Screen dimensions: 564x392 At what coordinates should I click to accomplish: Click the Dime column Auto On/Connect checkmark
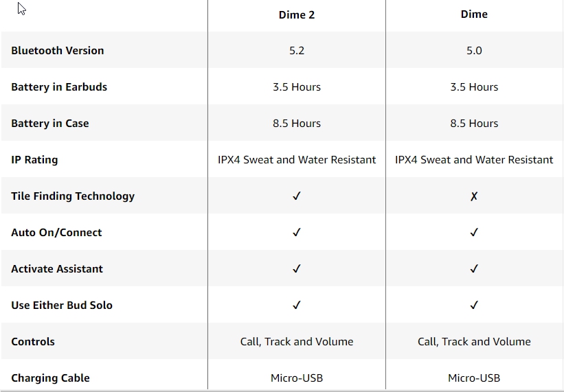tap(474, 233)
